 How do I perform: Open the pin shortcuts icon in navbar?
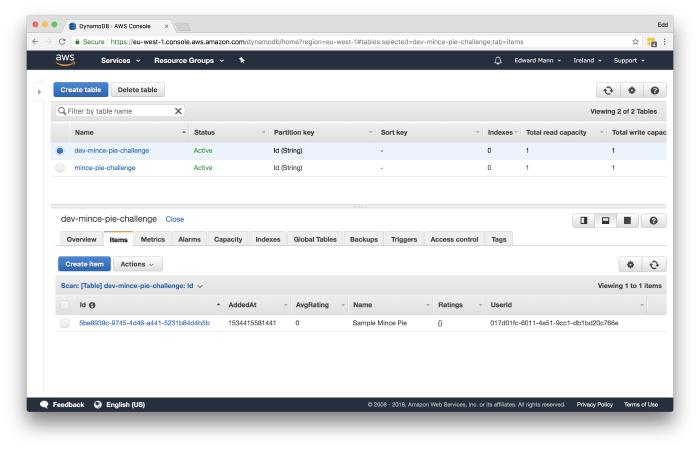tap(242, 60)
